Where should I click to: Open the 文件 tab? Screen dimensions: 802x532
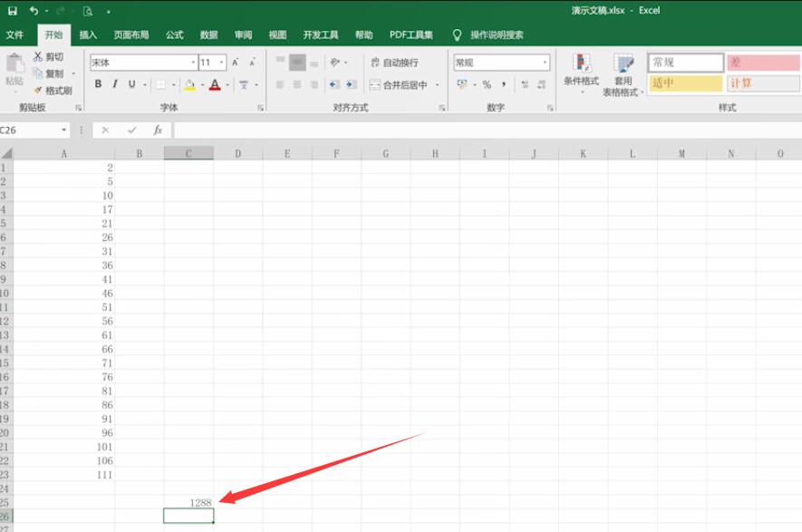pyautogui.click(x=14, y=34)
